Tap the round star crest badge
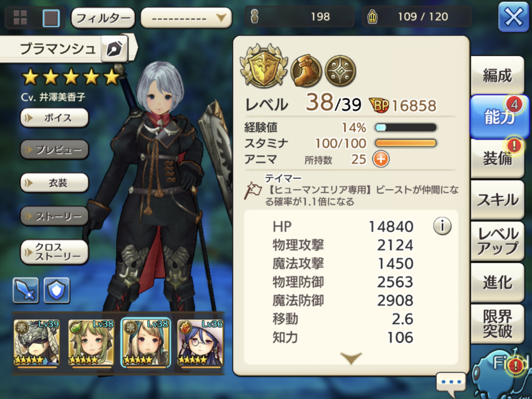532x399 pixels. 340,71
